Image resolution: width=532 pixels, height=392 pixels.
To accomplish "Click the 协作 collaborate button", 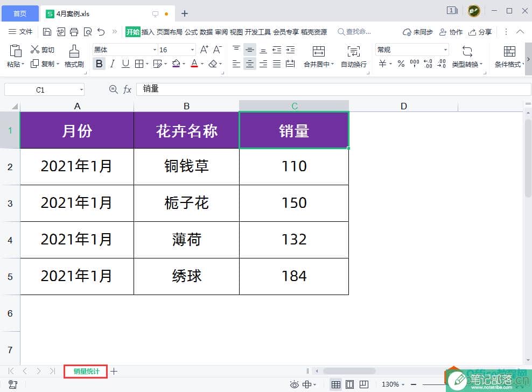I will click(451, 32).
